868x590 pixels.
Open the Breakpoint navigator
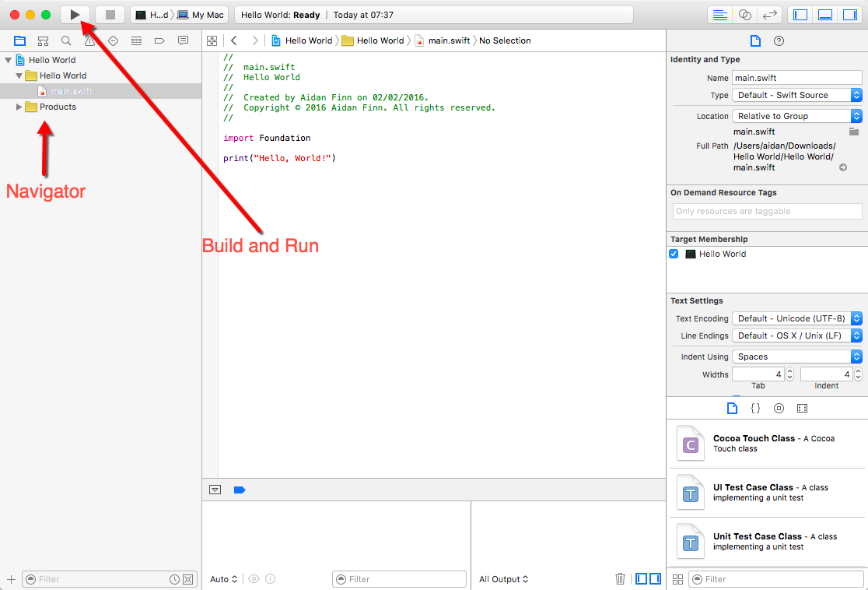pyautogui.click(x=159, y=40)
